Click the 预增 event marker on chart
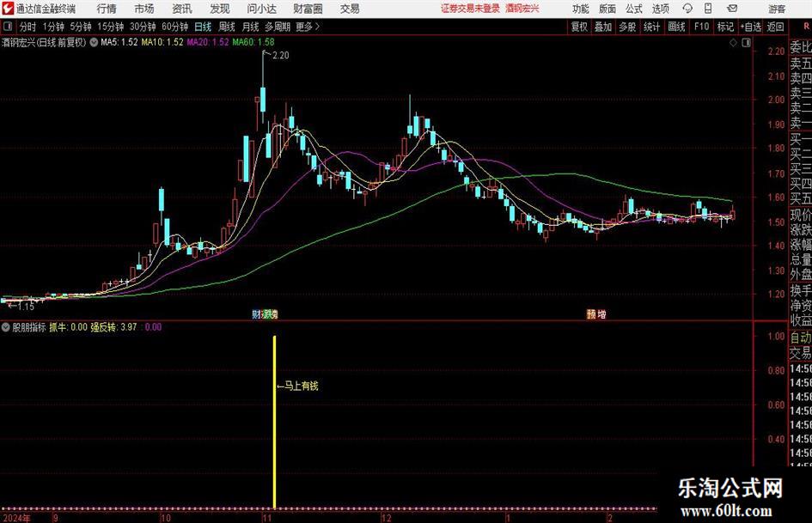 tap(596, 313)
